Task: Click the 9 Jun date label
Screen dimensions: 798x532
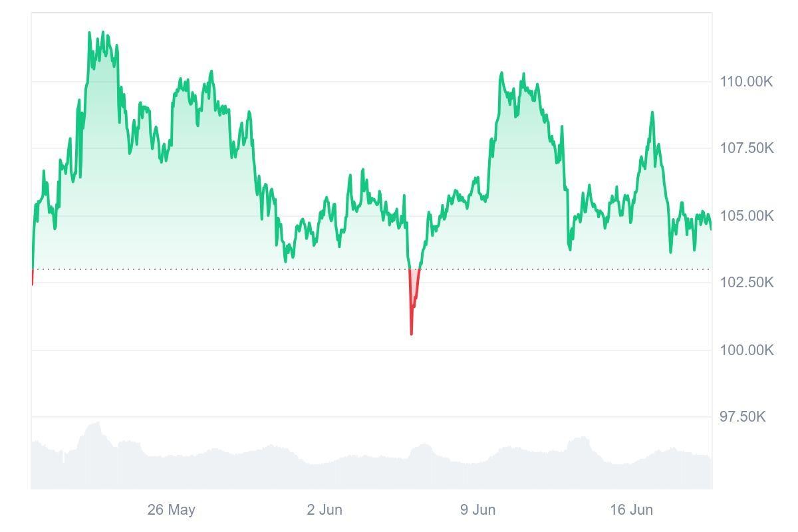Action: point(477,510)
